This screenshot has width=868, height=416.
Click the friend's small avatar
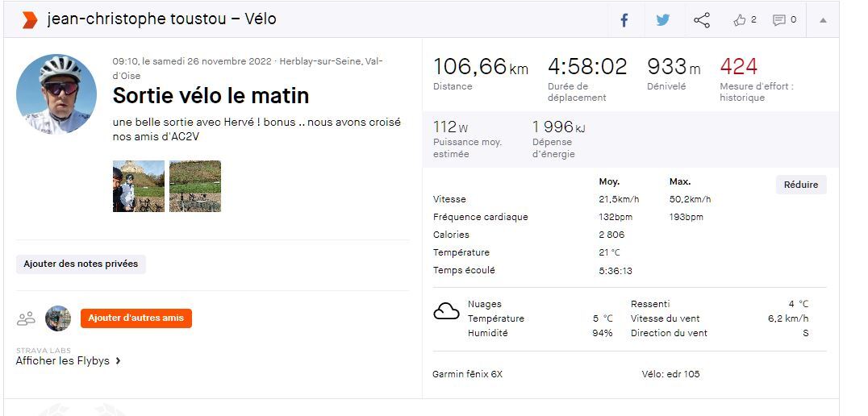pos(58,318)
